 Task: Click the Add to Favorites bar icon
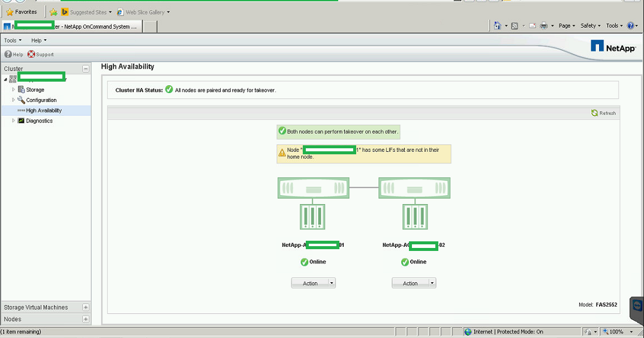pos(53,13)
